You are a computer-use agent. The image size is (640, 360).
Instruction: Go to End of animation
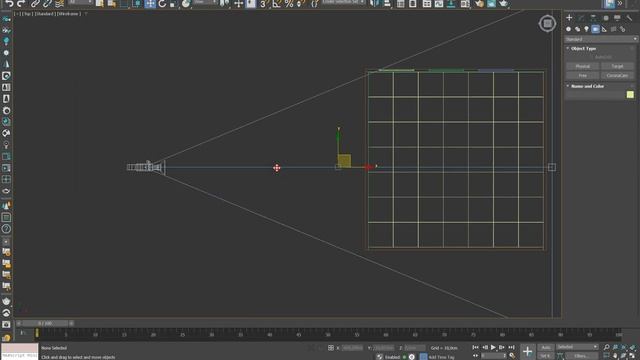click(x=511, y=347)
